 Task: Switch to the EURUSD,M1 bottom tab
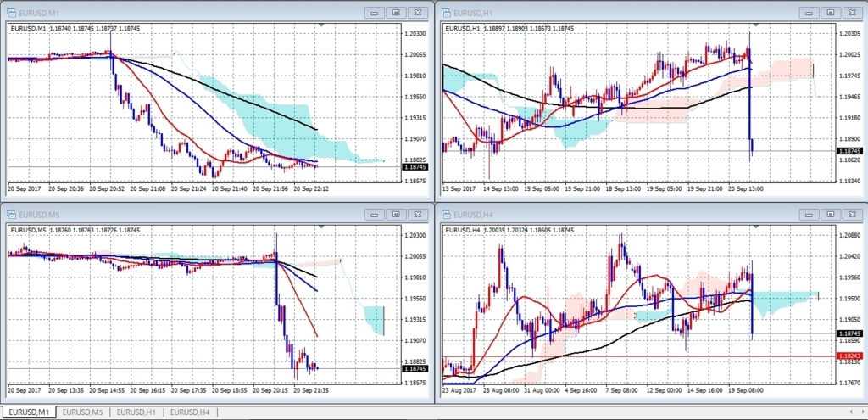coord(29,412)
